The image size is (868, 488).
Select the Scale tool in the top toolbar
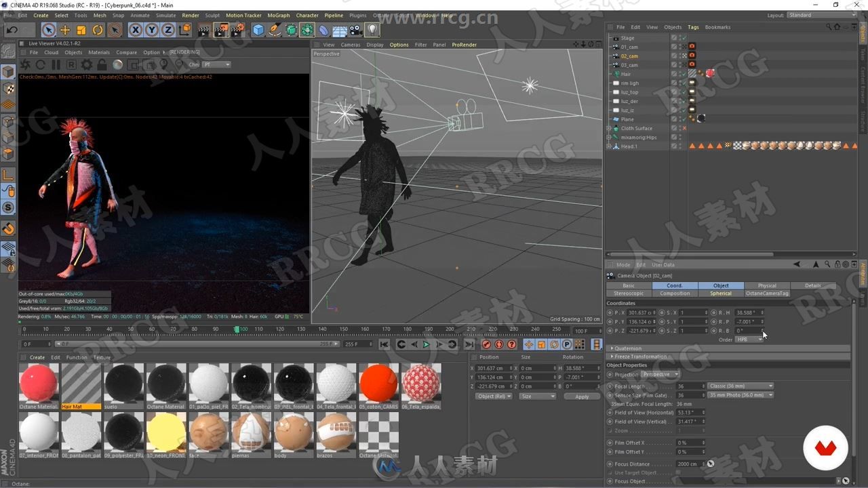[x=81, y=30]
